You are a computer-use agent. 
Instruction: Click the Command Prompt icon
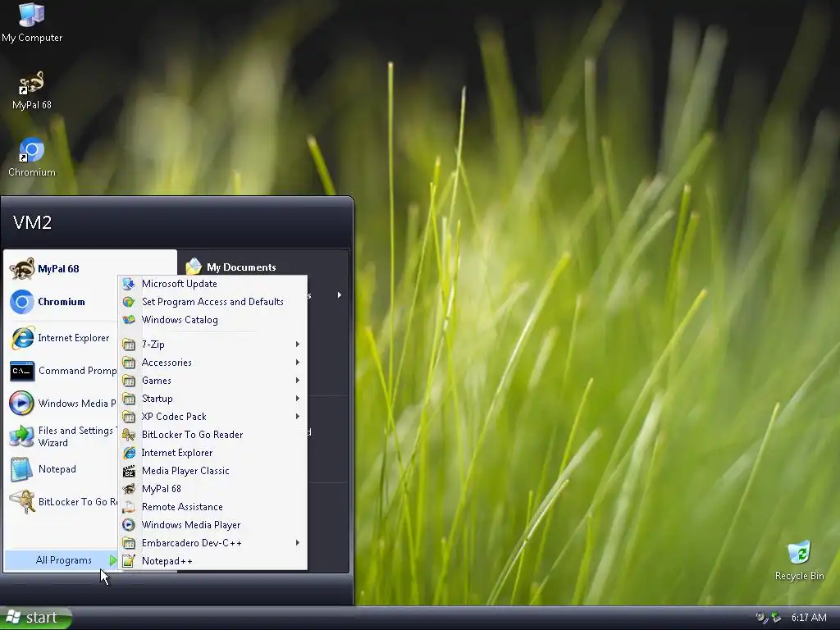coord(22,371)
